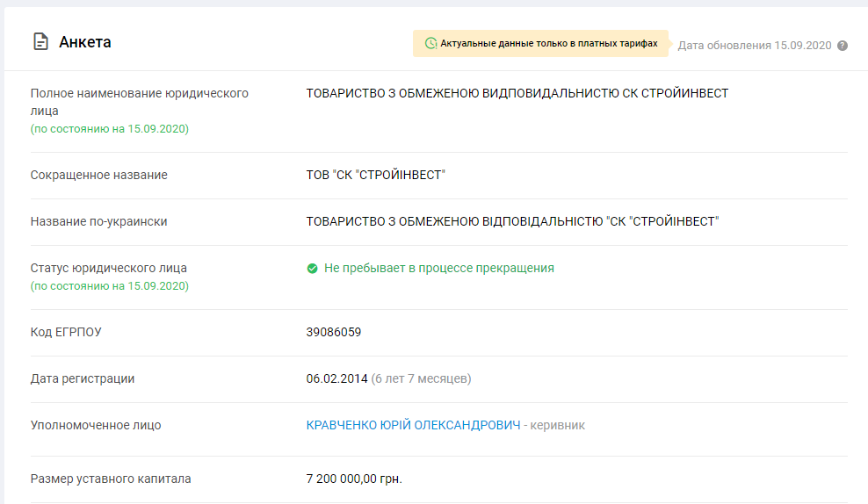Click the paid tariffs notice banner
868x504 pixels.
point(540,44)
